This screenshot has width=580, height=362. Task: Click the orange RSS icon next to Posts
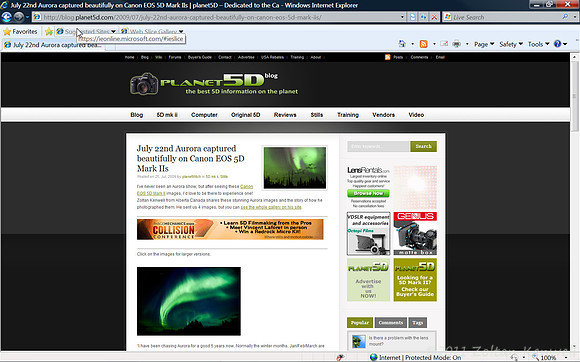tap(388, 57)
